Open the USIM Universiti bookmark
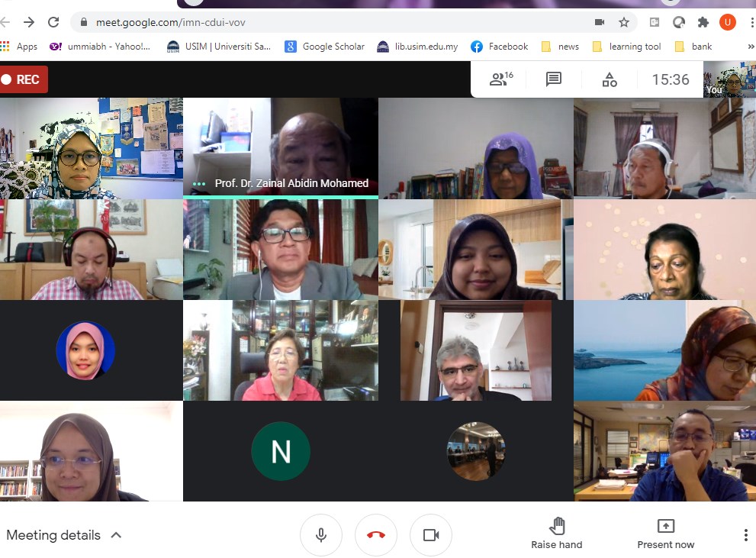The width and height of the screenshot is (756, 558). pyautogui.click(x=218, y=47)
